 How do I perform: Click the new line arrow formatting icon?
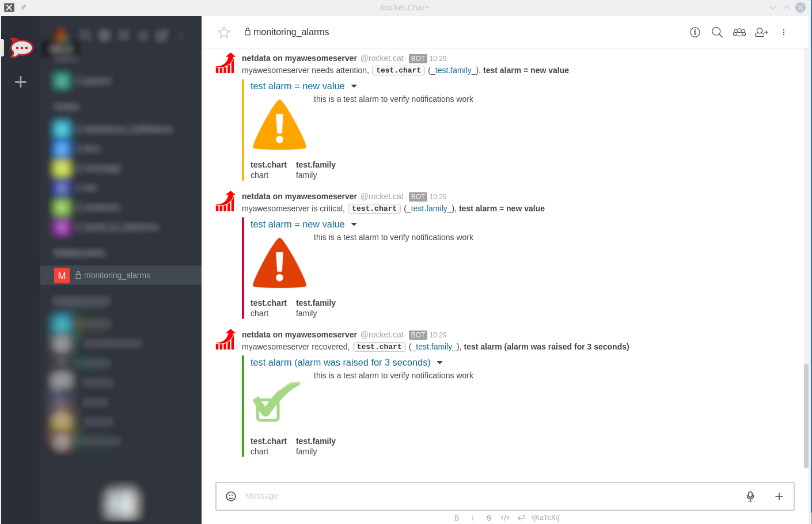click(x=521, y=518)
